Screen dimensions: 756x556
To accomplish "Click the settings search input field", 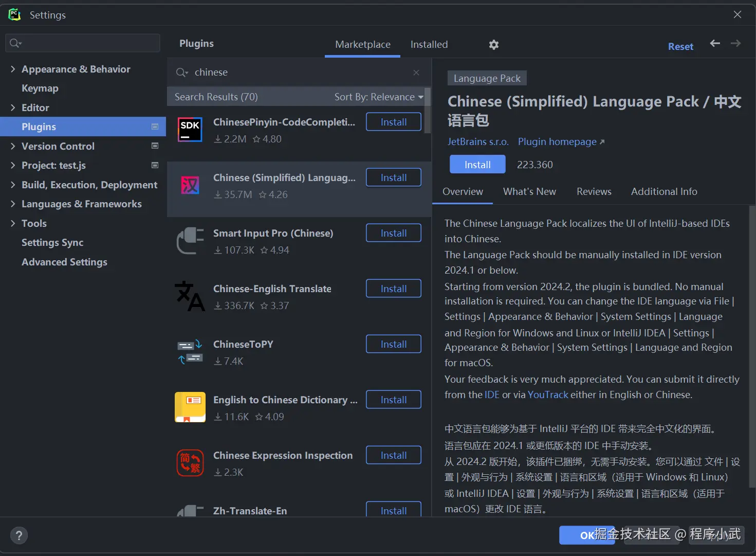I will coord(83,43).
